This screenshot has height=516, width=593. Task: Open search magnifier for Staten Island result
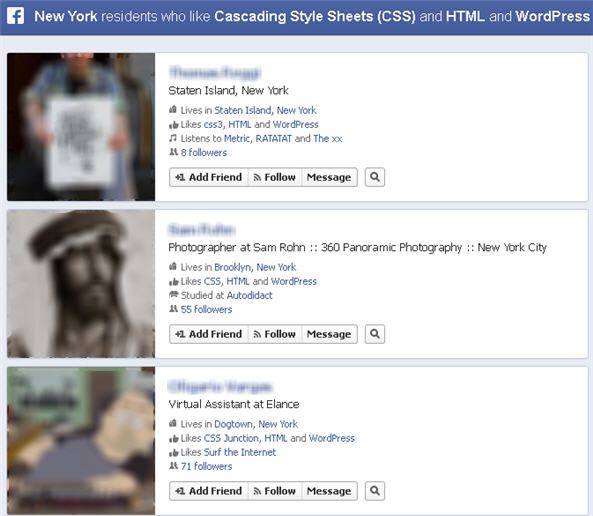(x=375, y=177)
